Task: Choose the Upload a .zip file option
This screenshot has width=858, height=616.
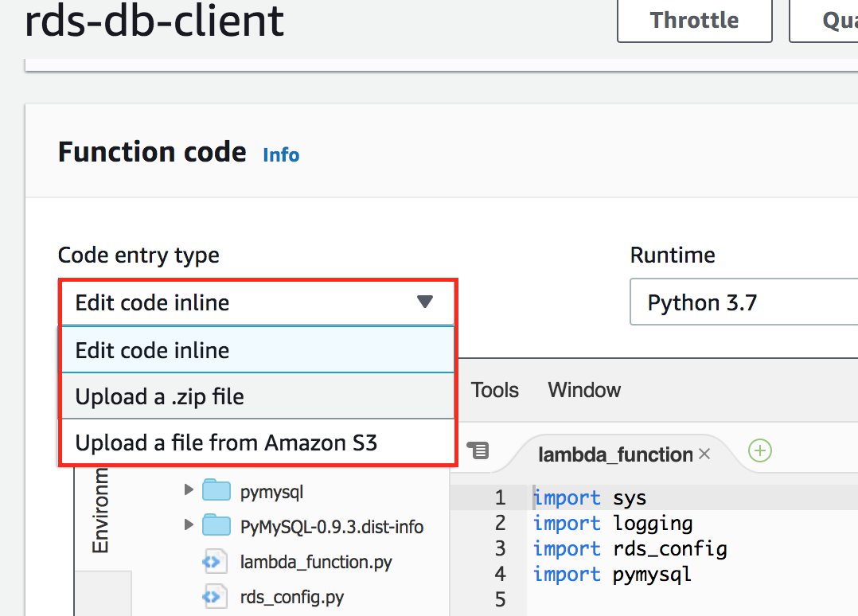Action: 257,396
